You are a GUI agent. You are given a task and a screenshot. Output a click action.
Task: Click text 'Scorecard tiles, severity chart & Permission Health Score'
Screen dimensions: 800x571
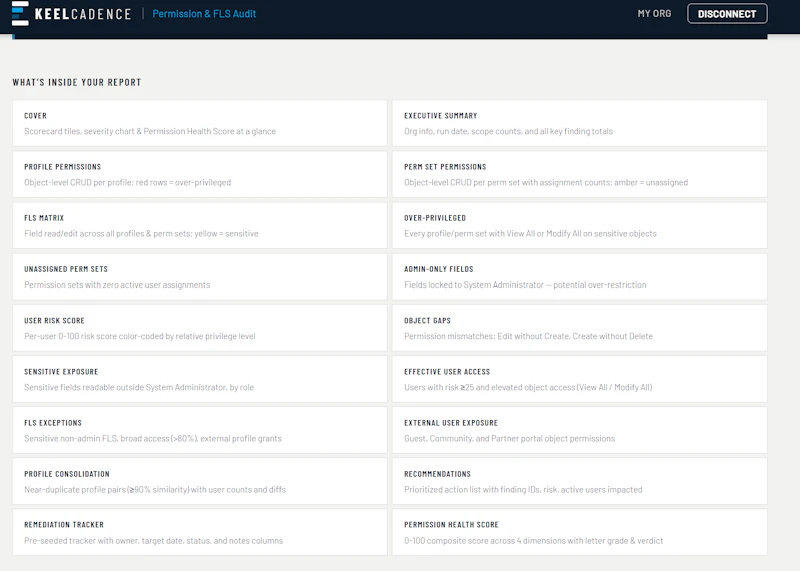pos(129,131)
